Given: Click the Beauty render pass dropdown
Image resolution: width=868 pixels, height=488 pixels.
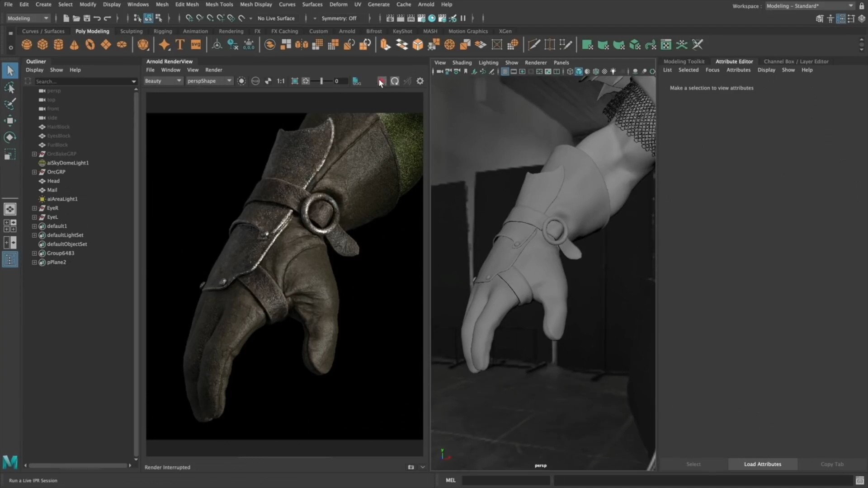Looking at the screenshot, I should [164, 80].
